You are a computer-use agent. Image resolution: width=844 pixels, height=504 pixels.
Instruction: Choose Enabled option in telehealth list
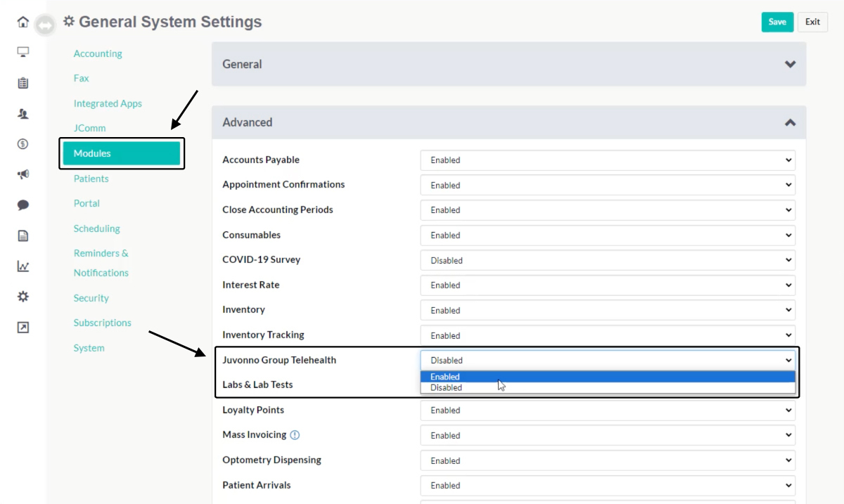click(608, 377)
